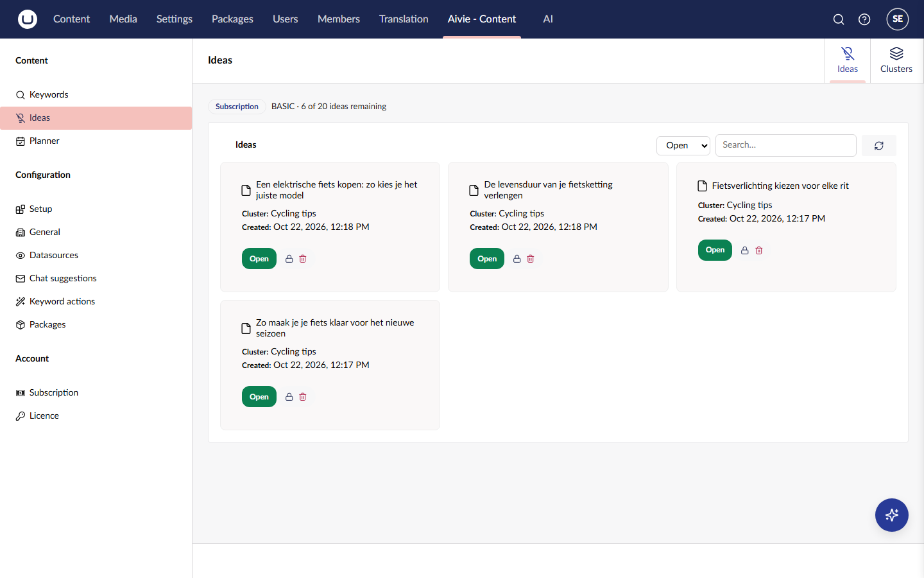Viewport: 924px width, 578px height.
Task: Lock the 'Fietsverlichting kiezen' idea
Action: (x=745, y=250)
